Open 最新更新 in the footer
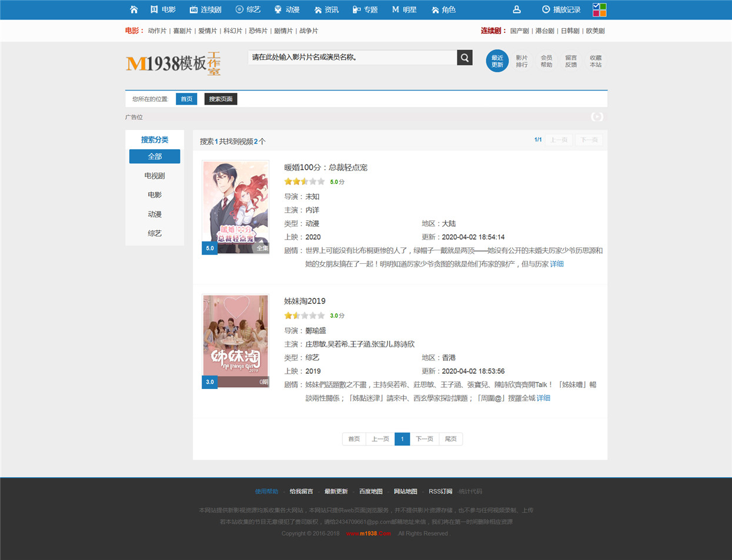Screen dimensions: 732x560 pyautogui.click(x=336, y=491)
